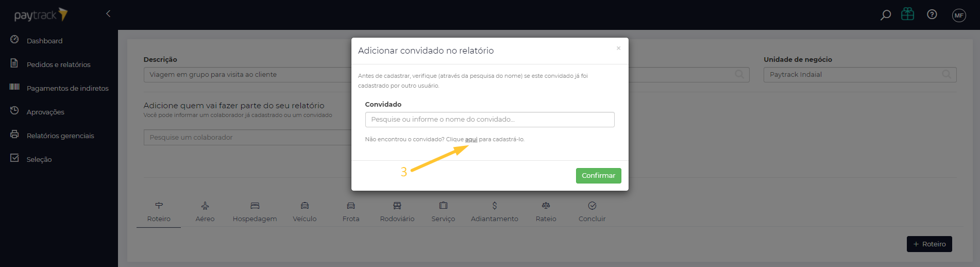This screenshot has height=267, width=980.
Task: Open Pagamentos de indiretos section
Action: coord(67,88)
